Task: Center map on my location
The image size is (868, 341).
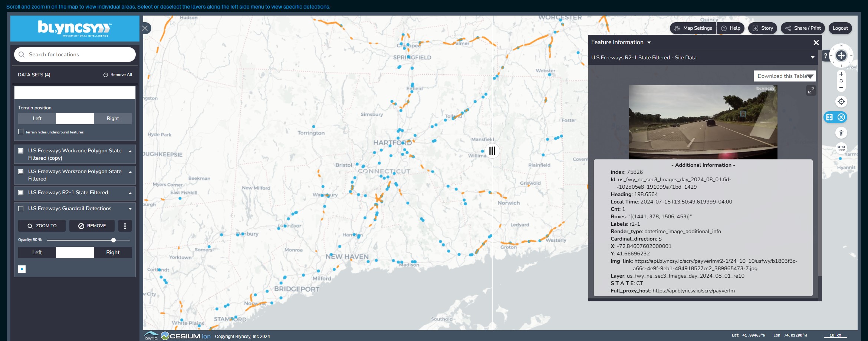Action: 841,102
